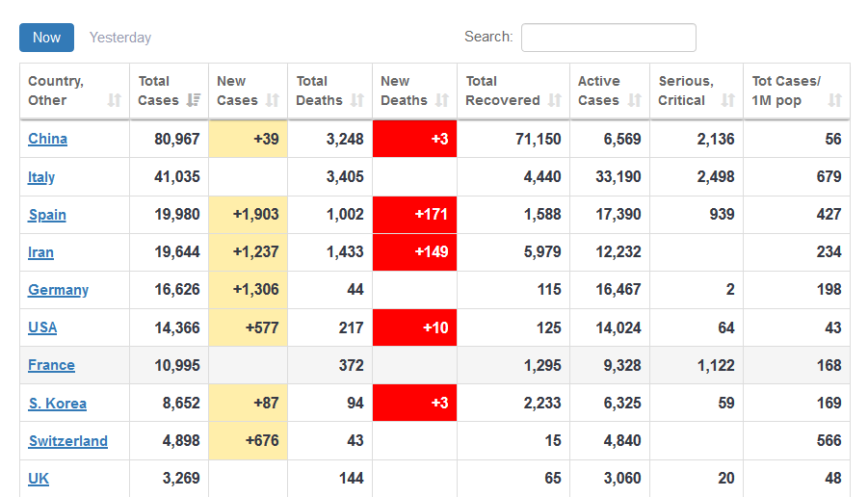This screenshot has height=497, width=868.
Task: Sort by New Deaths arrow icon
Action: 442,100
